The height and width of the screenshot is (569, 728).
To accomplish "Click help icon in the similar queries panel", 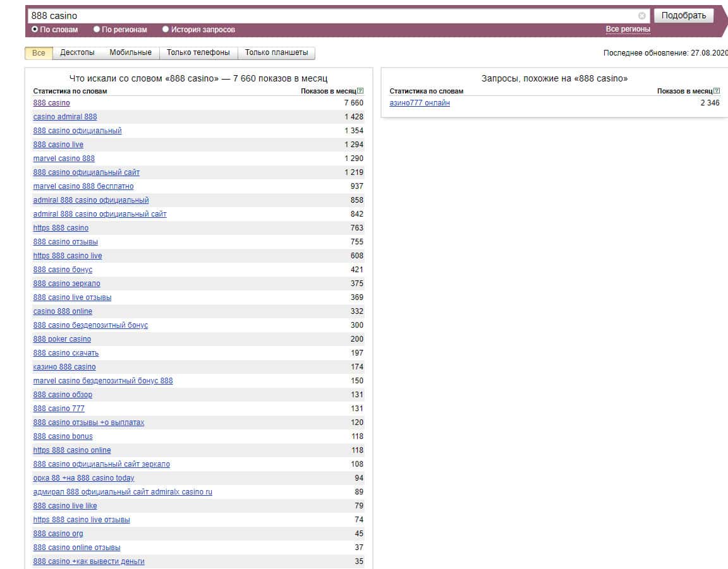I will 717,91.
